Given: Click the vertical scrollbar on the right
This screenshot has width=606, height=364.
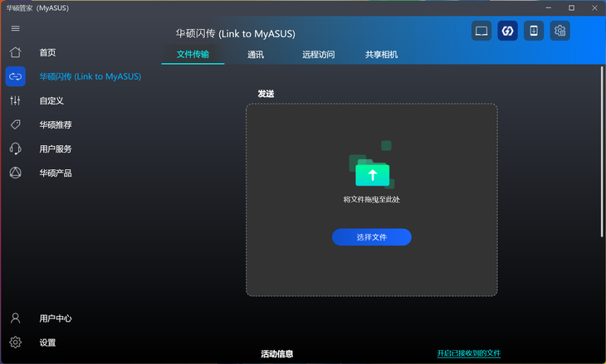Looking at the screenshot, I should click(602, 152).
